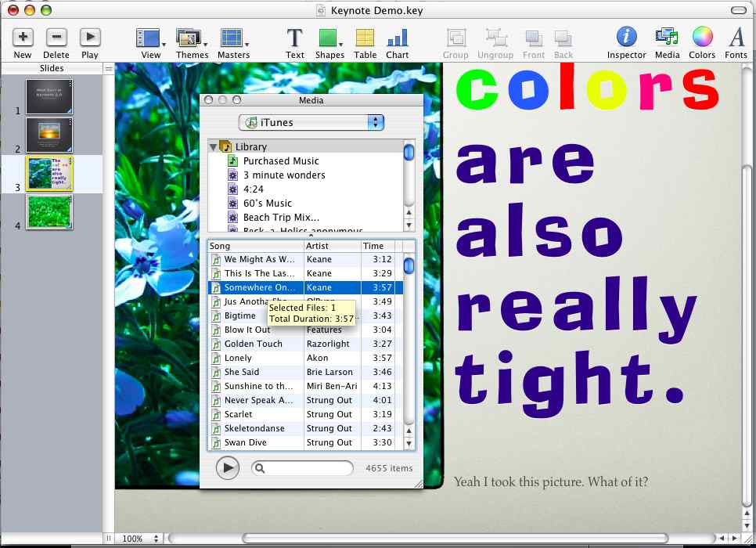
Task: Click the Keynote Demo.key document proxy icon
Action: click(x=321, y=10)
